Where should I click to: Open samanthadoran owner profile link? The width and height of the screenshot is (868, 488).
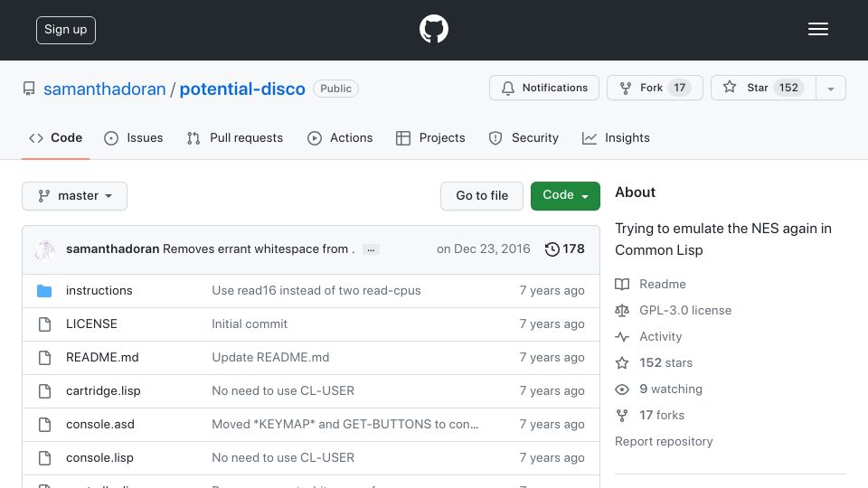(105, 89)
